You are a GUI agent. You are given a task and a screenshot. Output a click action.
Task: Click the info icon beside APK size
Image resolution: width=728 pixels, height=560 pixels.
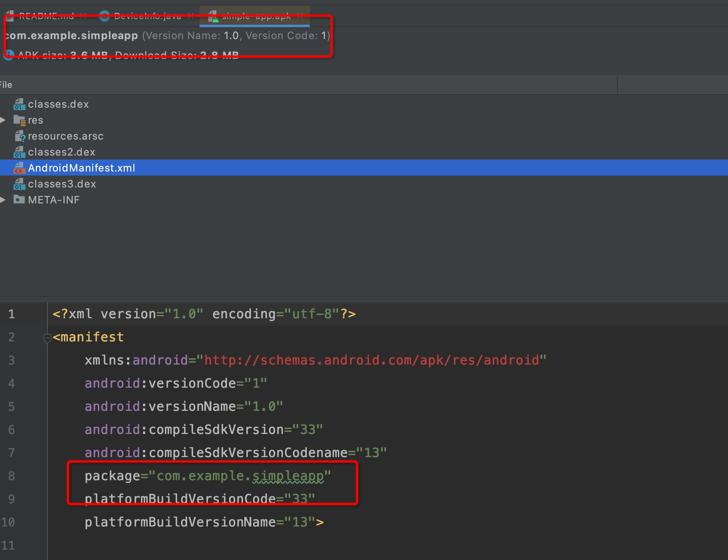tap(9, 55)
